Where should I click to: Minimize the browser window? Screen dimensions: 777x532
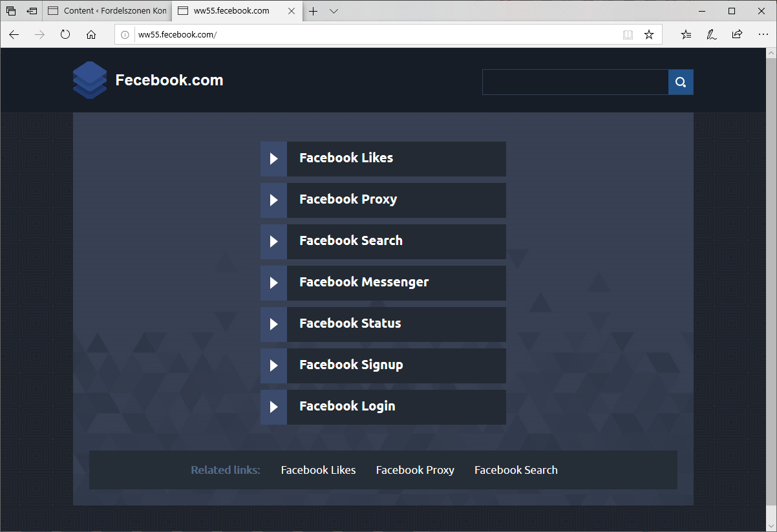[x=701, y=11]
